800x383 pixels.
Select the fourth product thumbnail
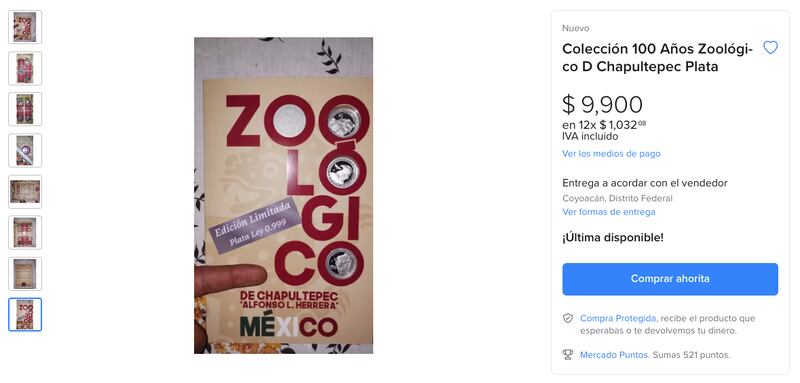pos(25,150)
